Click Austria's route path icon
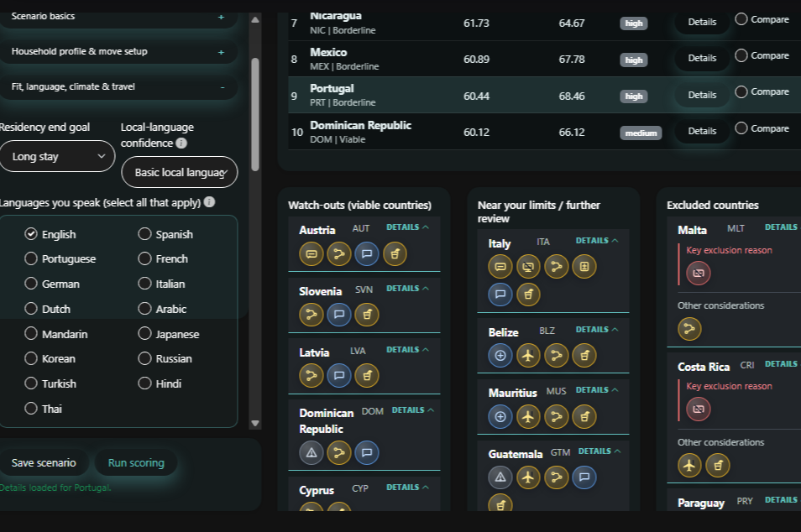The height and width of the screenshot is (532, 801). (x=339, y=253)
